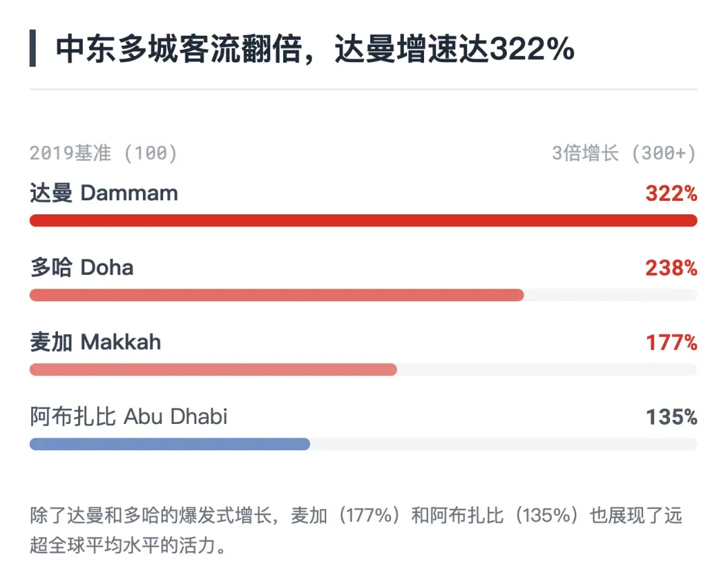Select the 达曼 Dammam label
The image size is (728, 587).
(x=104, y=193)
